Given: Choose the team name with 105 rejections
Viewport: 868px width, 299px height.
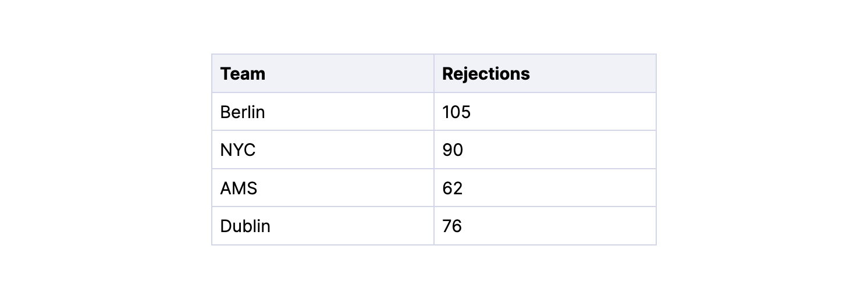Looking at the screenshot, I should pos(323,112).
